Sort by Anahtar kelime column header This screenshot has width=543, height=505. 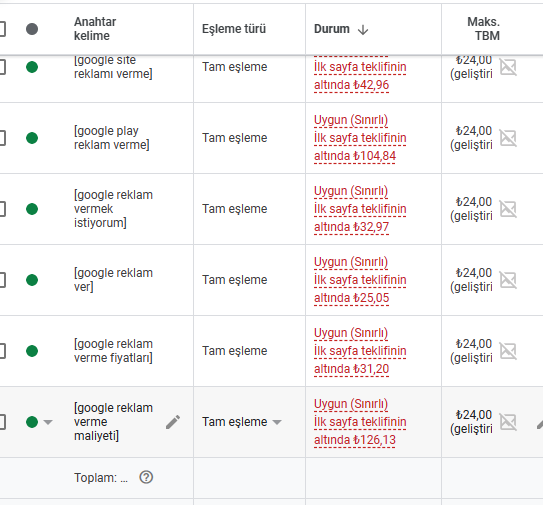(95, 29)
